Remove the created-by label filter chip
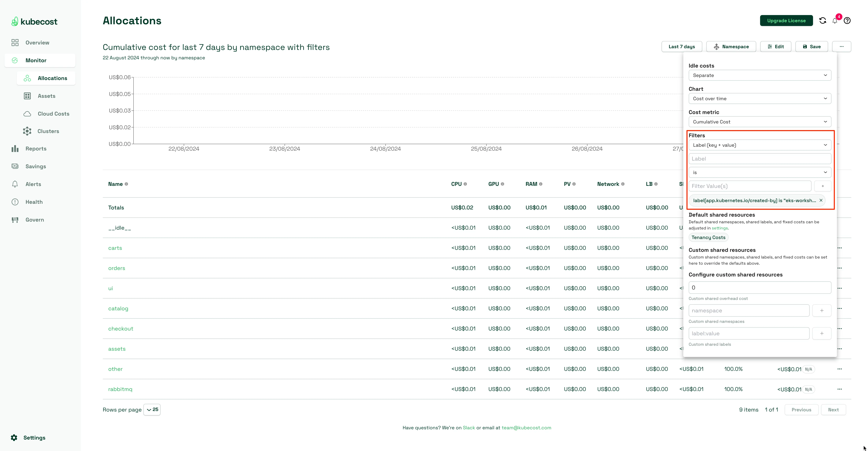The height and width of the screenshot is (451, 868). point(821,200)
